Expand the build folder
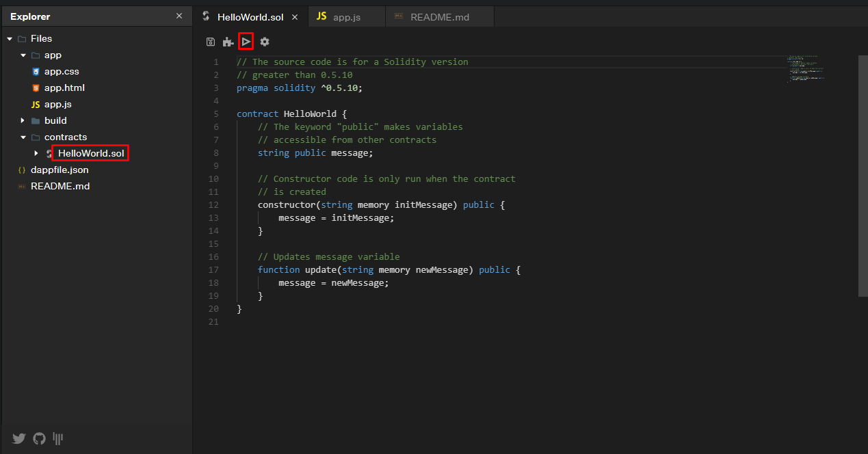This screenshot has height=454, width=868. tap(23, 121)
